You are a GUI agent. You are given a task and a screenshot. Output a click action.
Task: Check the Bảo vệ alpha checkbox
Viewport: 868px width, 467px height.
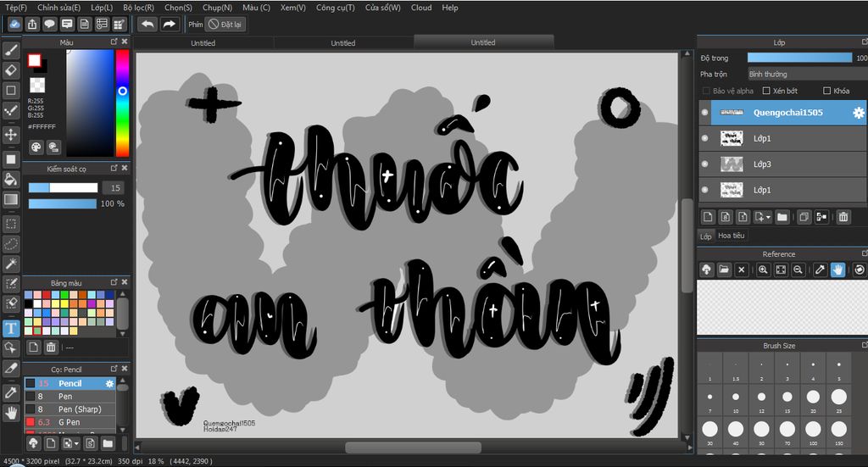pyautogui.click(x=706, y=91)
